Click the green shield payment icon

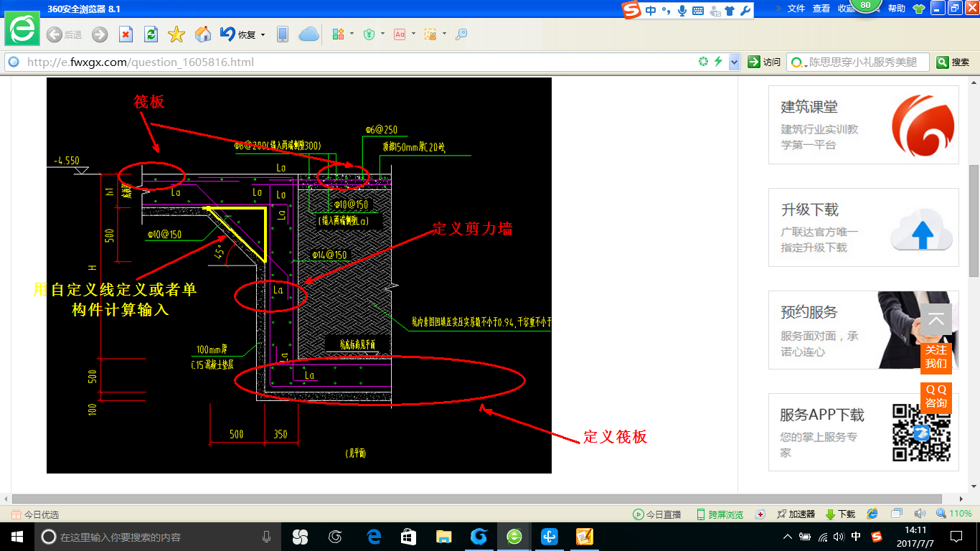point(369,34)
